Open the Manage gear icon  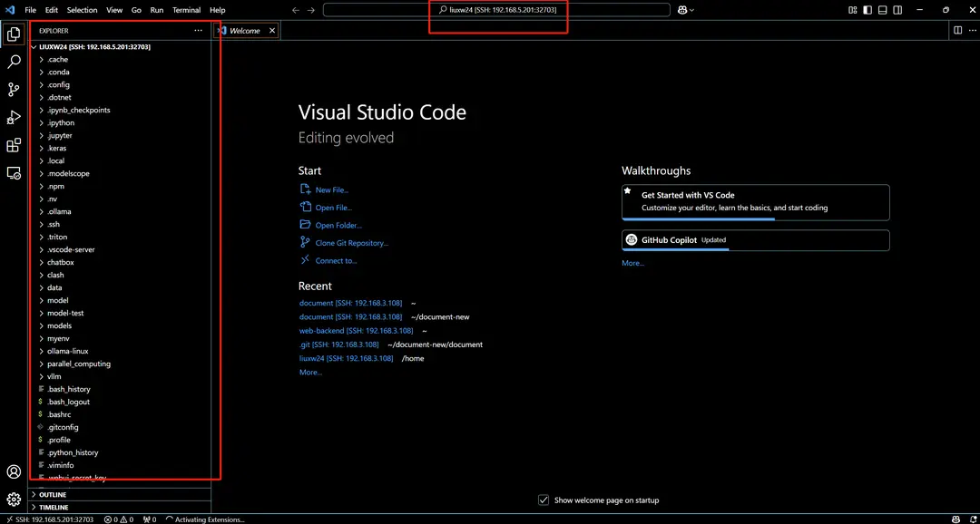click(13, 500)
